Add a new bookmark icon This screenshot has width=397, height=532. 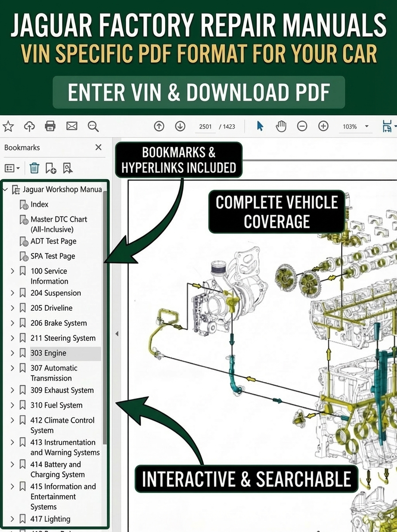pyautogui.click(x=51, y=168)
